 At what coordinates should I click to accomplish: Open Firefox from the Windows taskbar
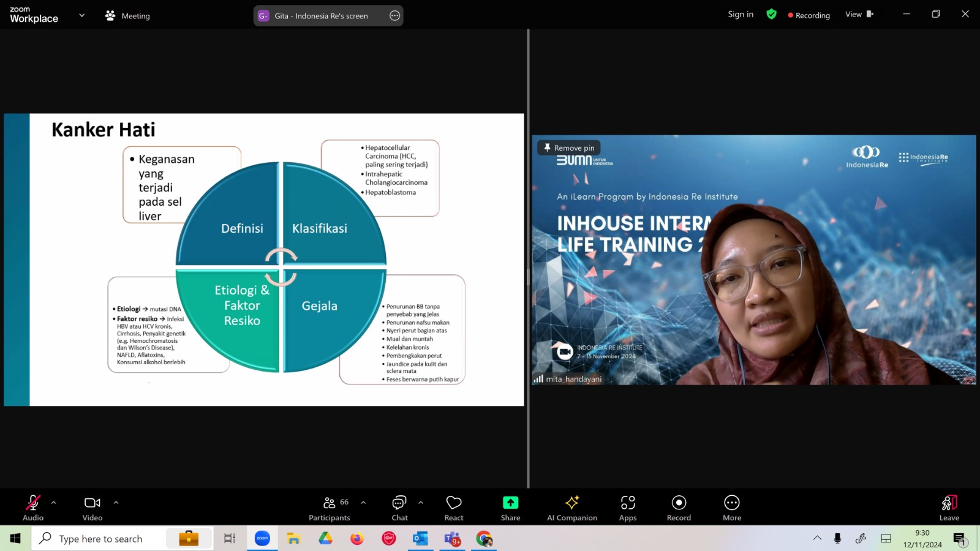pyautogui.click(x=356, y=539)
